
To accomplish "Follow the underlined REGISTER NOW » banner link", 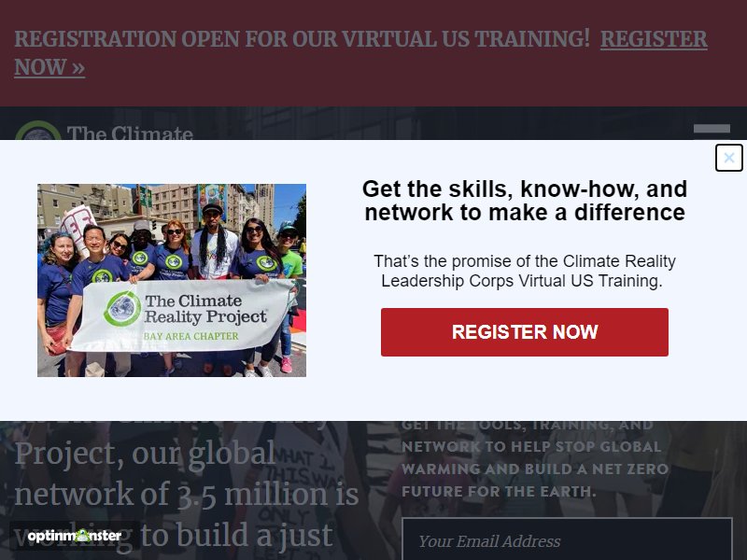I will [x=360, y=53].
